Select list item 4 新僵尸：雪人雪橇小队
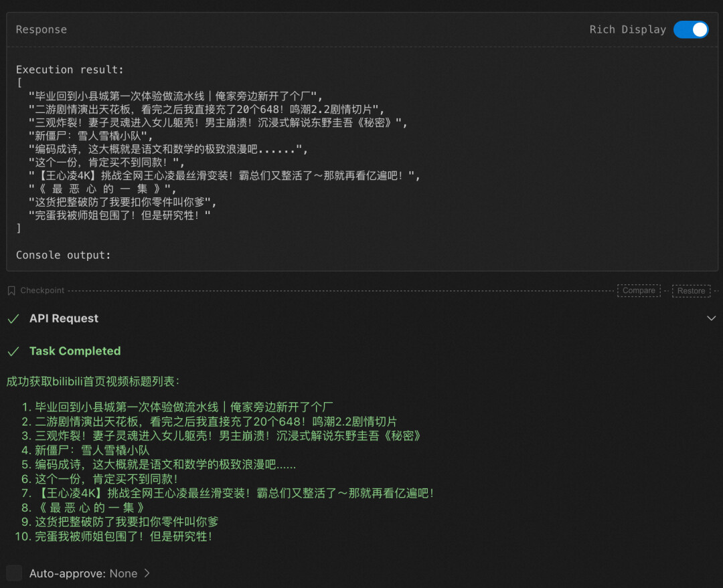Screen dimensions: 723x588 92,450
